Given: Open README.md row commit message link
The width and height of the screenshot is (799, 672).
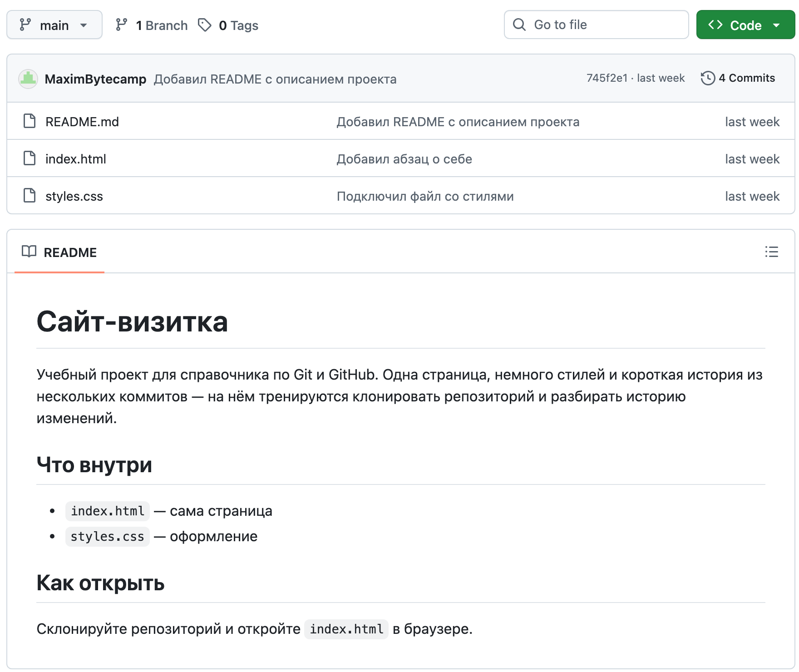Looking at the screenshot, I should point(458,122).
